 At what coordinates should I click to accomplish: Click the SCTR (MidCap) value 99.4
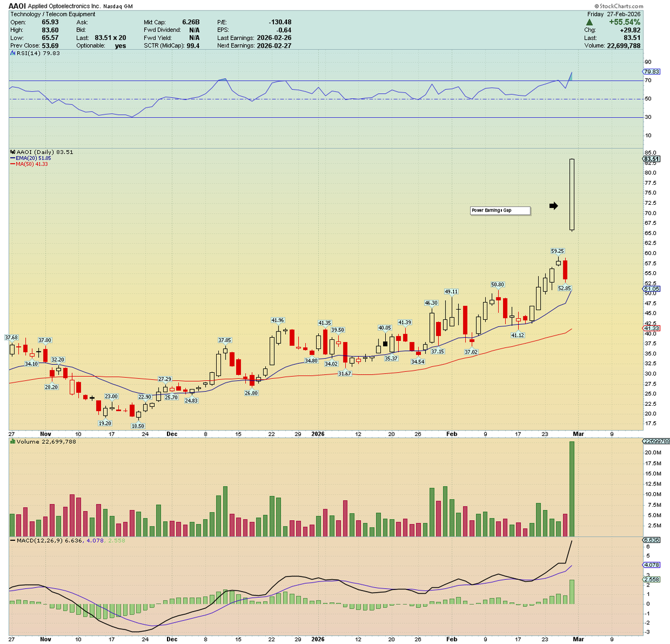click(x=193, y=46)
